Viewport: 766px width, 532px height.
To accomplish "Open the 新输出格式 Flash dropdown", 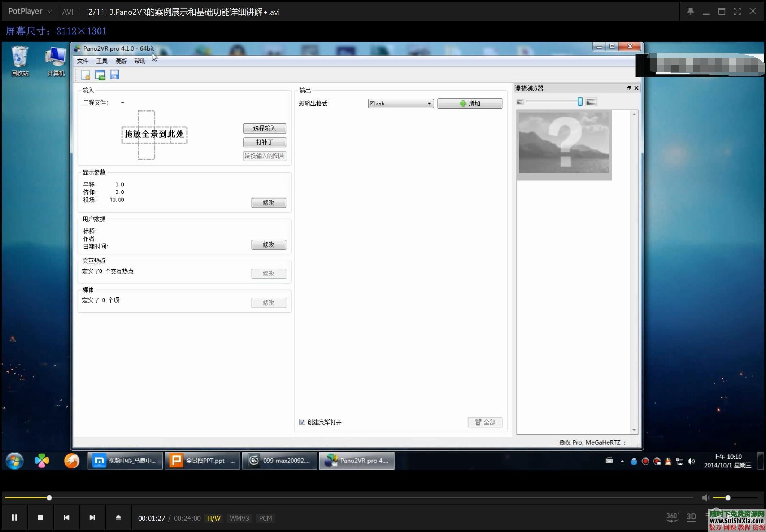I will (x=401, y=104).
